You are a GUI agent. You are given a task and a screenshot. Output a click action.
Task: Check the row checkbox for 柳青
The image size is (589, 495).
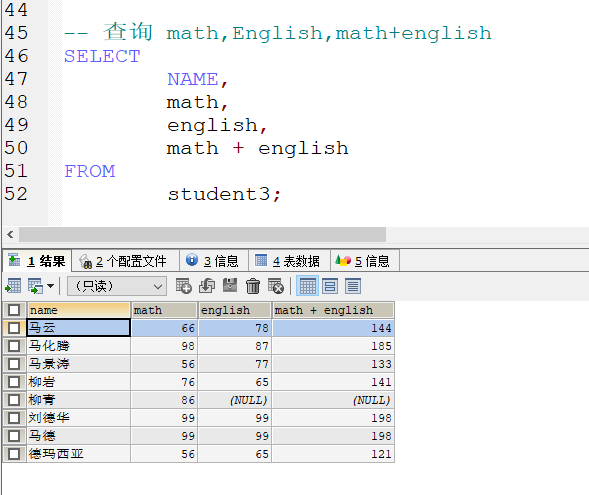point(14,400)
